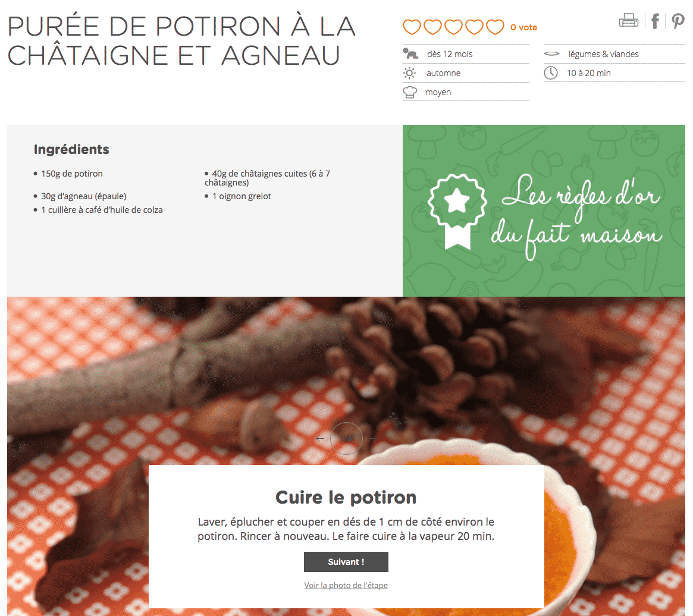Open Voir la photo de l'étape link

(346, 585)
